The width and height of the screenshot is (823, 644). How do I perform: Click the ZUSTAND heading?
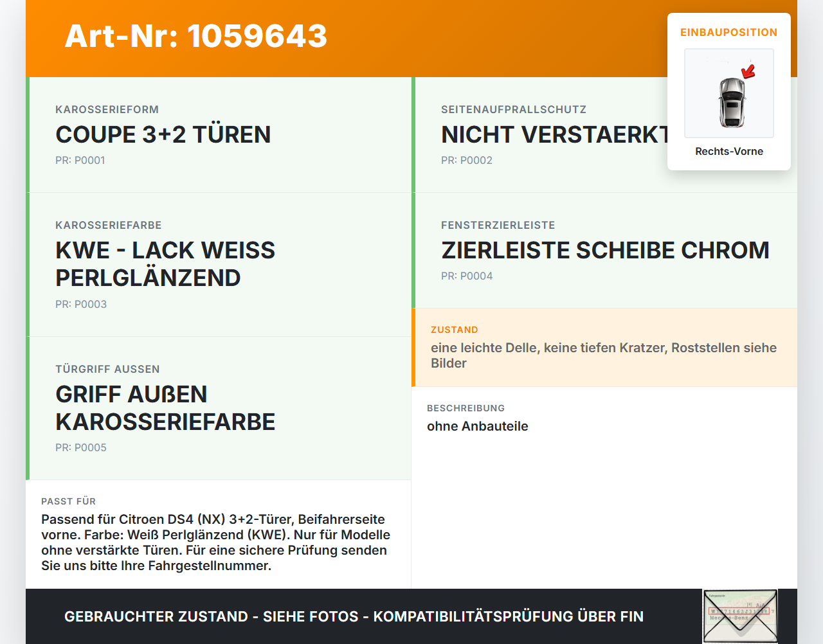coord(455,330)
